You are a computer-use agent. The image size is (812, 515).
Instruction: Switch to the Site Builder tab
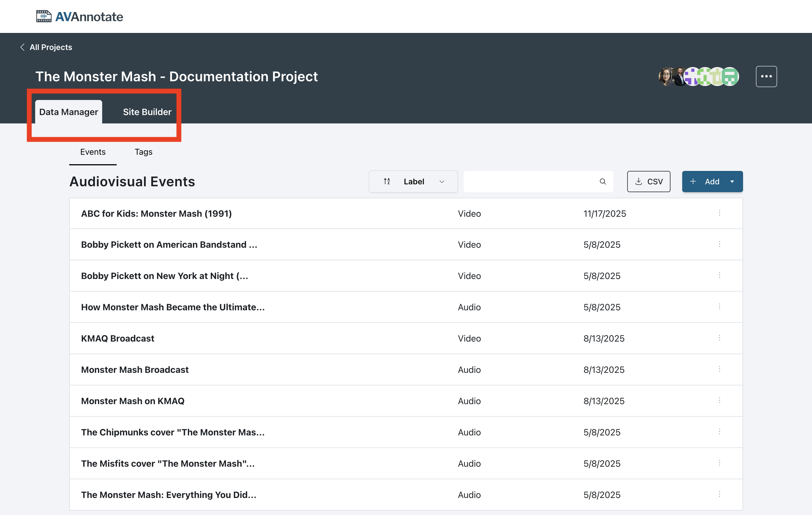pyautogui.click(x=147, y=112)
